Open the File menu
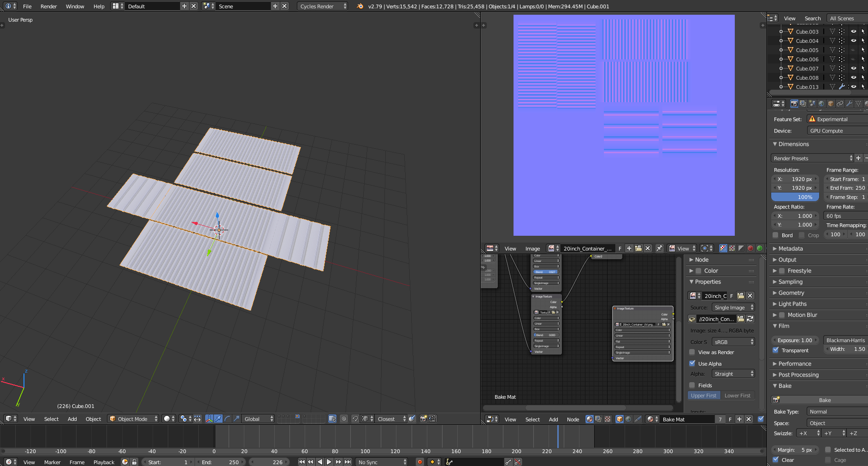Viewport: 868px width, 466px height. 27,6
